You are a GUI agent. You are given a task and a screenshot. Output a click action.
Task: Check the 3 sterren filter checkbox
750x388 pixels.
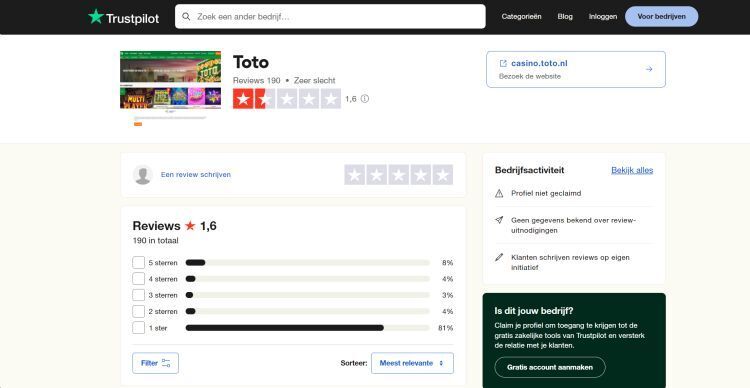coord(139,295)
